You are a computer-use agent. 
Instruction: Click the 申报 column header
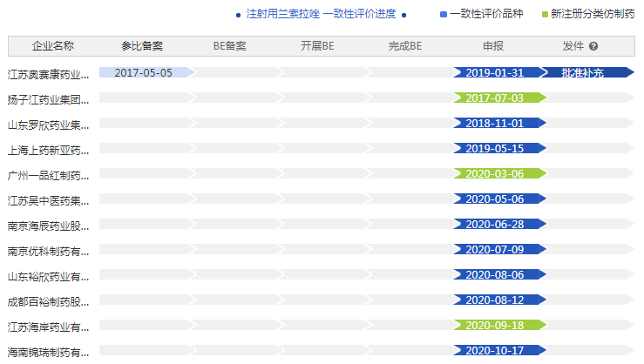coord(493,46)
